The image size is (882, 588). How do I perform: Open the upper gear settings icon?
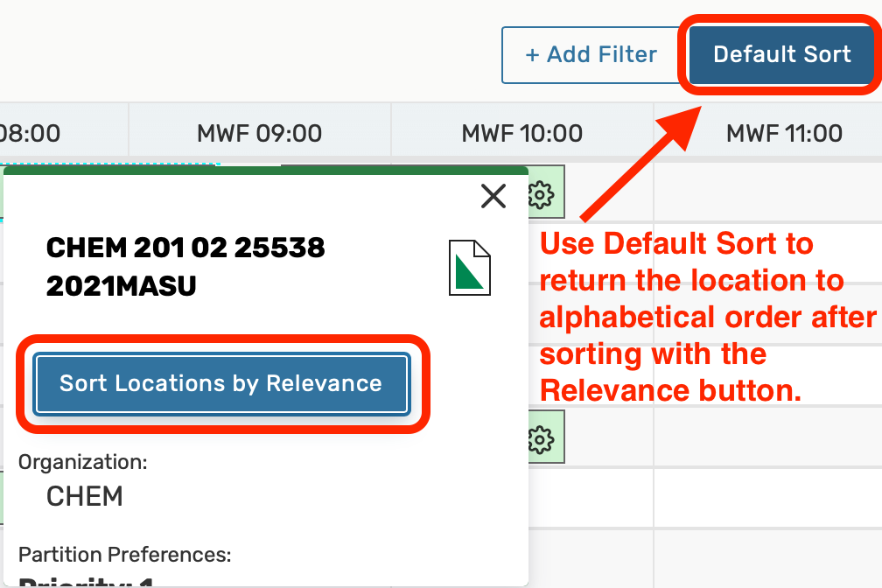[x=542, y=192]
